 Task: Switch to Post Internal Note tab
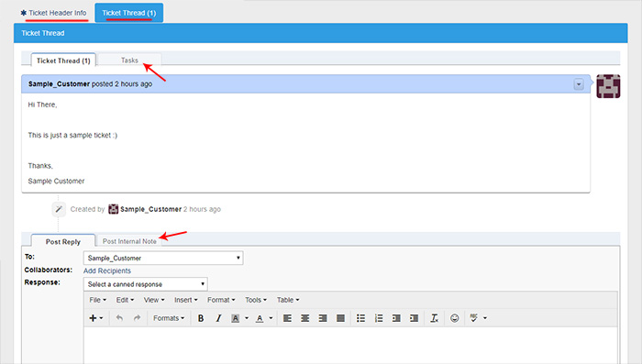[x=129, y=241]
